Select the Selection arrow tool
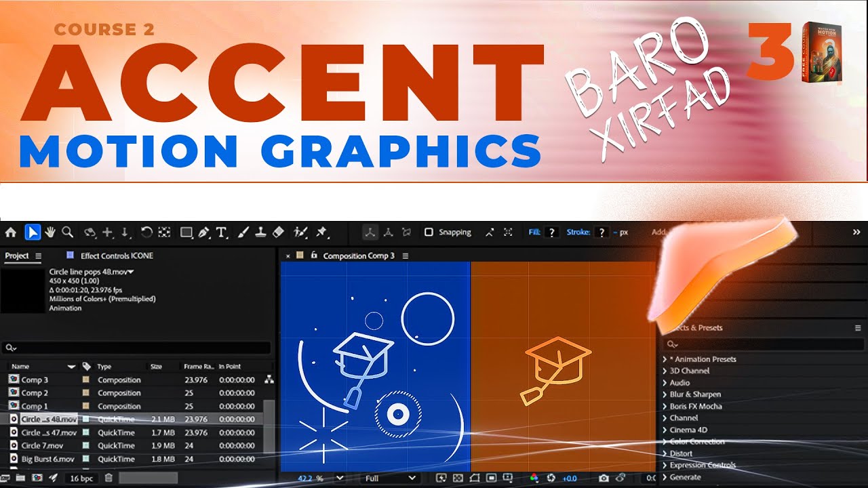 [32, 232]
